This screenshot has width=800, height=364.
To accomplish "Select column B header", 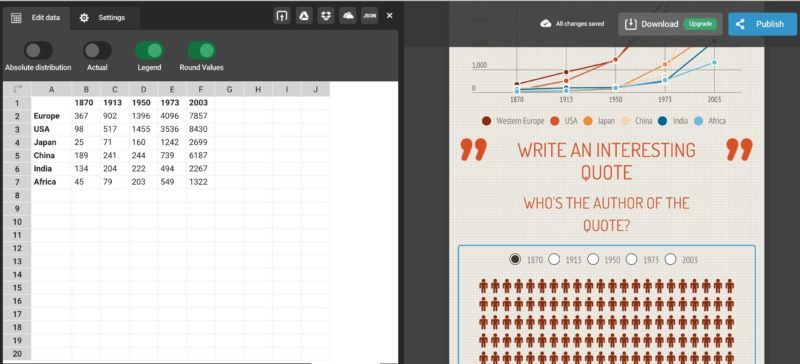I will pos(86,89).
